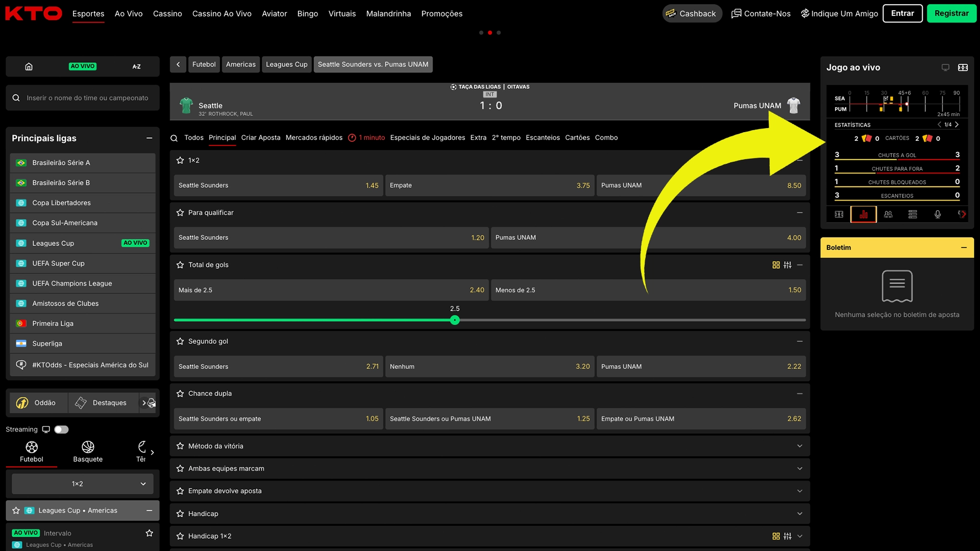
Task: Go to next statistics page arrow
Action: point(957,124)
